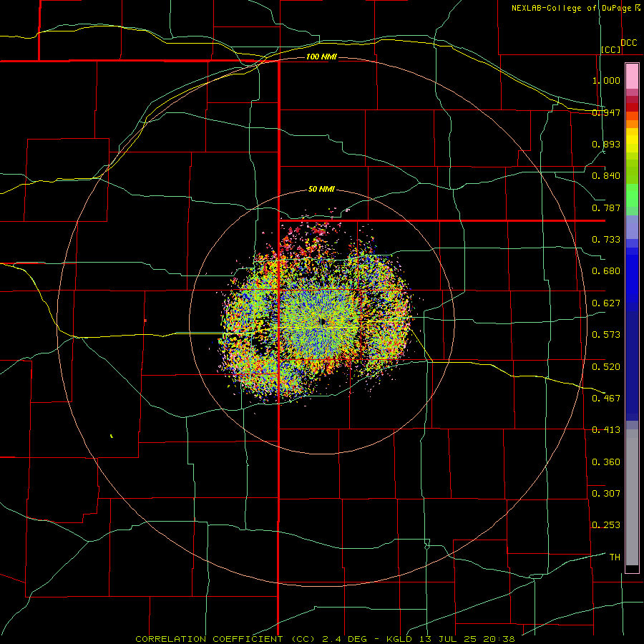644x644 pixels.
Task: Click the 50 NMI range ring label
Action: tap(321, 190)
